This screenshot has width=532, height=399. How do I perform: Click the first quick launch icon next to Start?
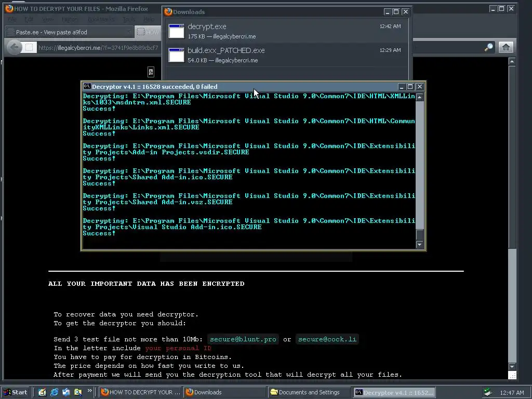point(42,392)
